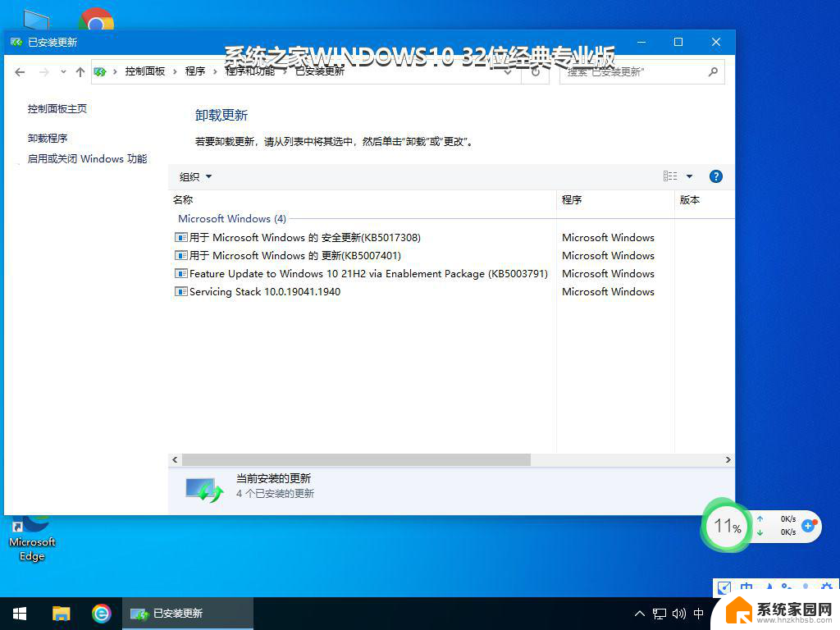Expand the chevron after 控制面板 breadcrumb

175,72
